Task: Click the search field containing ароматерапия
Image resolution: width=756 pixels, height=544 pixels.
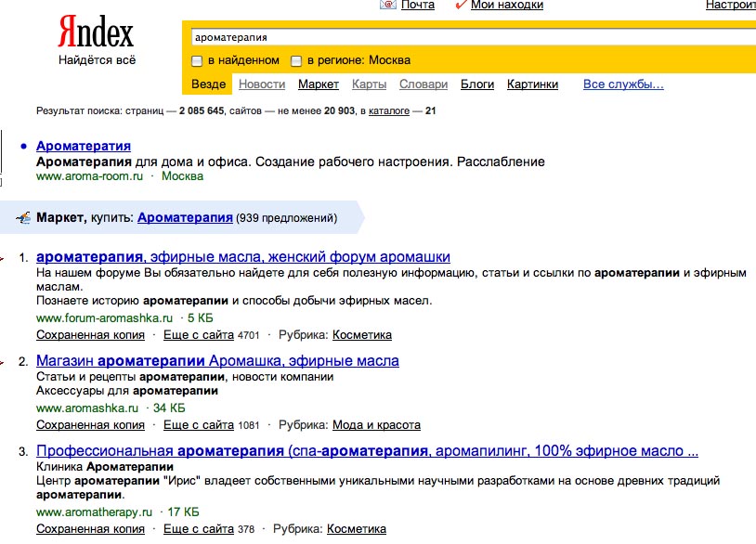Action: [x=473, y=37]
